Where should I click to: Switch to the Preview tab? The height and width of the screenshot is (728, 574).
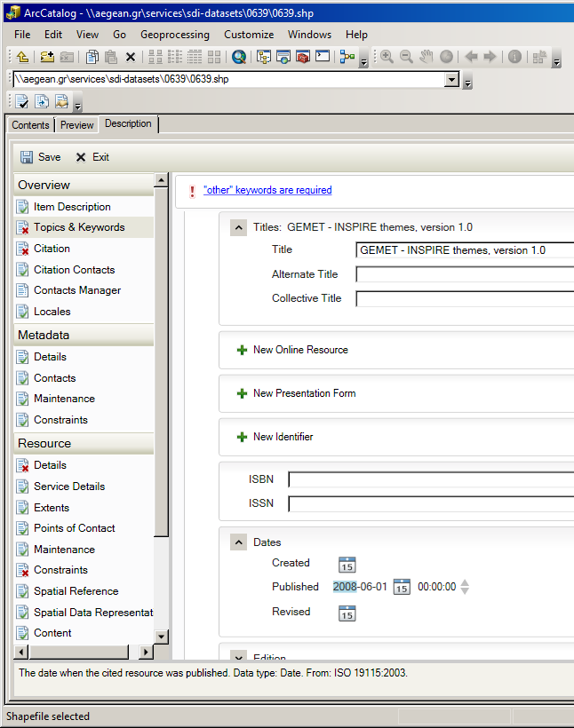[77, 125]
